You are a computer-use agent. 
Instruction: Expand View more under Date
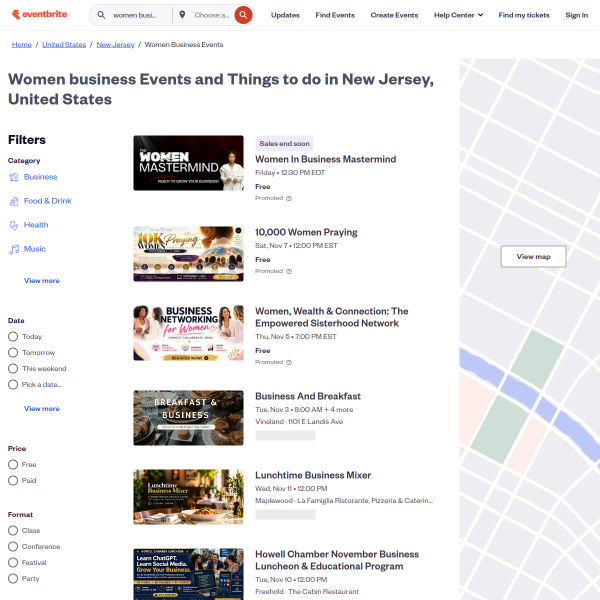pos(42,409)
